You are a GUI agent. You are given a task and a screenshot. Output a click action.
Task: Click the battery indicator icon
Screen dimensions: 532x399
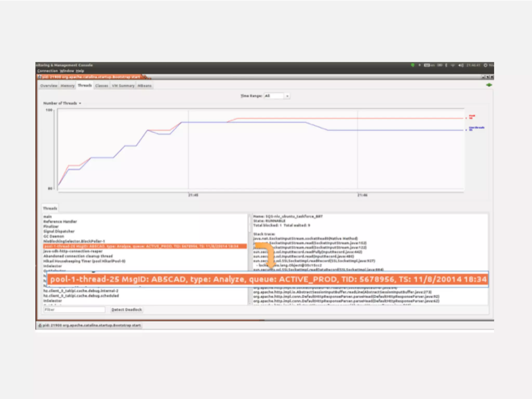click(440, 65)
